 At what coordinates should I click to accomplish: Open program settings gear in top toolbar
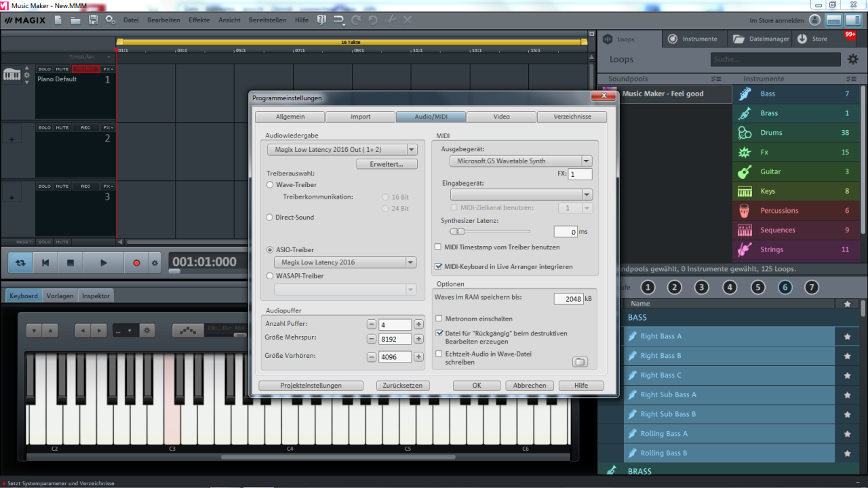point(111,20)
